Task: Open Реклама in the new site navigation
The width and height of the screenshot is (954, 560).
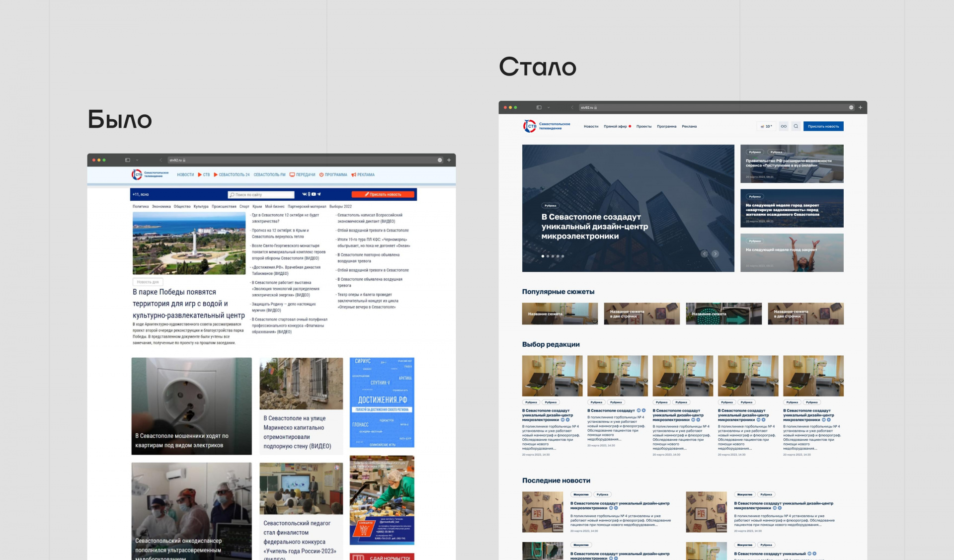Action: point(689,126)
